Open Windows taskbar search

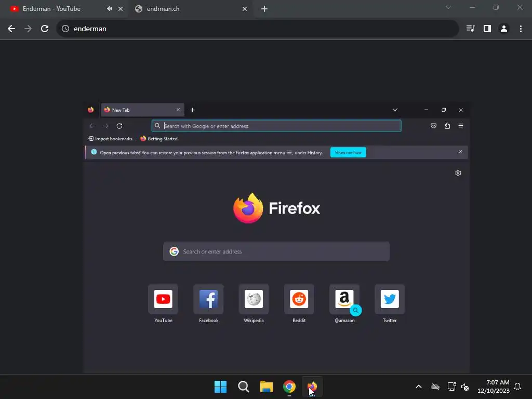[x=243, y=387]
